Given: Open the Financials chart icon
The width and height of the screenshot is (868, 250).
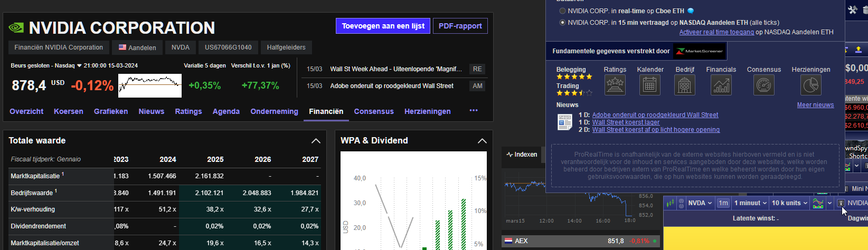Looking at the screenshot, I should 721,85.
